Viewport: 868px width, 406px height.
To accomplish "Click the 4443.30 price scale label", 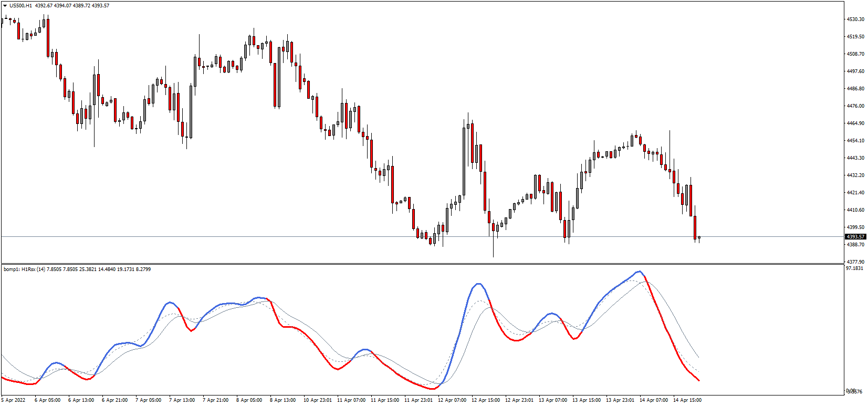I will [x=855, y=158].
